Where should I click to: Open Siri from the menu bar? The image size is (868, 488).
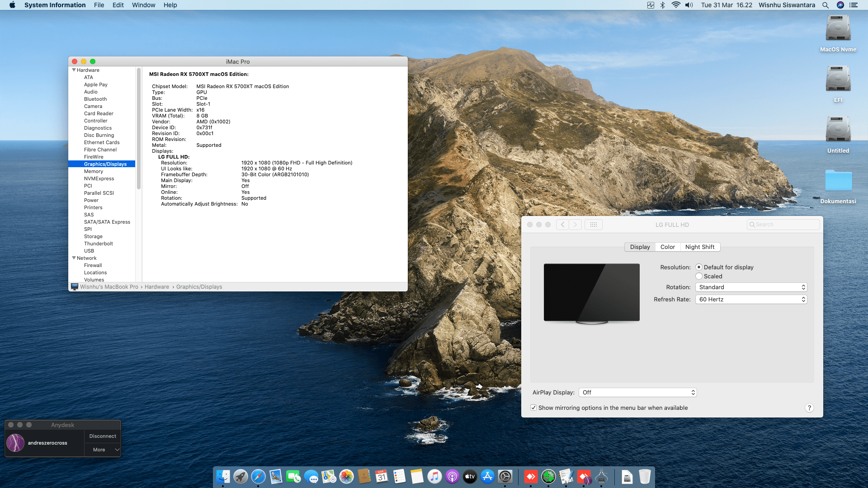pos(840,5)
